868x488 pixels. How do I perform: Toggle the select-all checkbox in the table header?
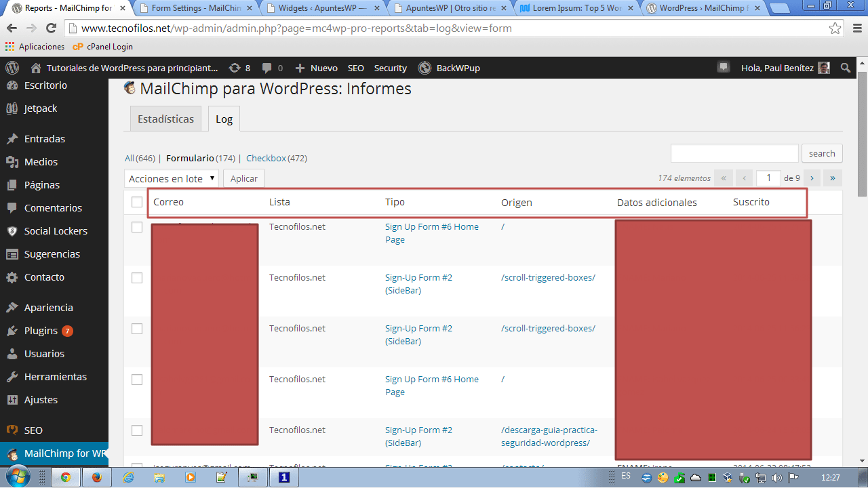click(x=137, y=202)
